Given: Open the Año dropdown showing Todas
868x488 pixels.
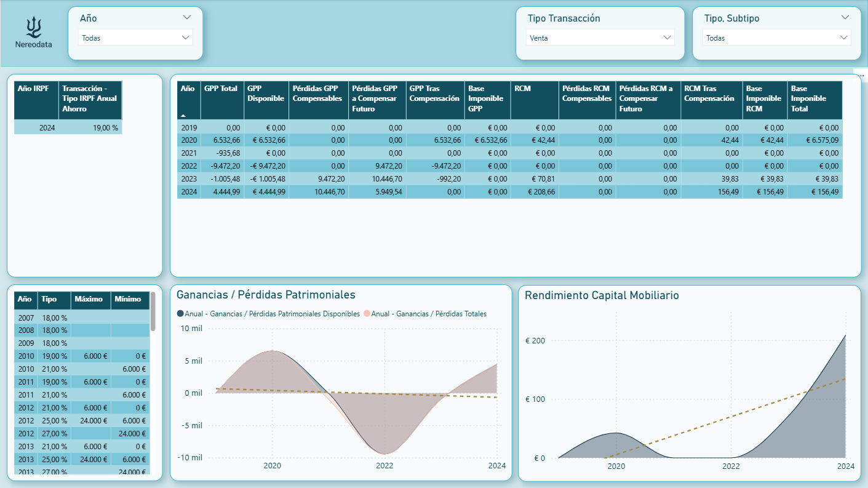Looking at the screenshot, I should click(135, 37).
